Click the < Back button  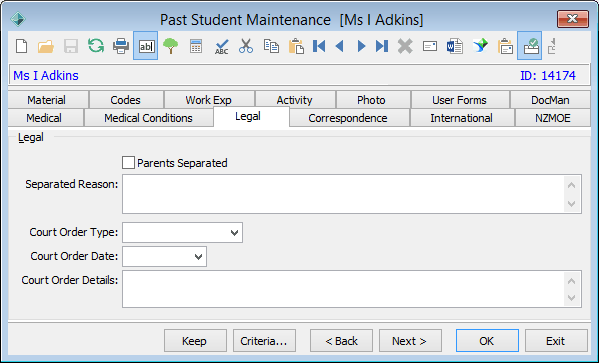click(x=341, y=340)
